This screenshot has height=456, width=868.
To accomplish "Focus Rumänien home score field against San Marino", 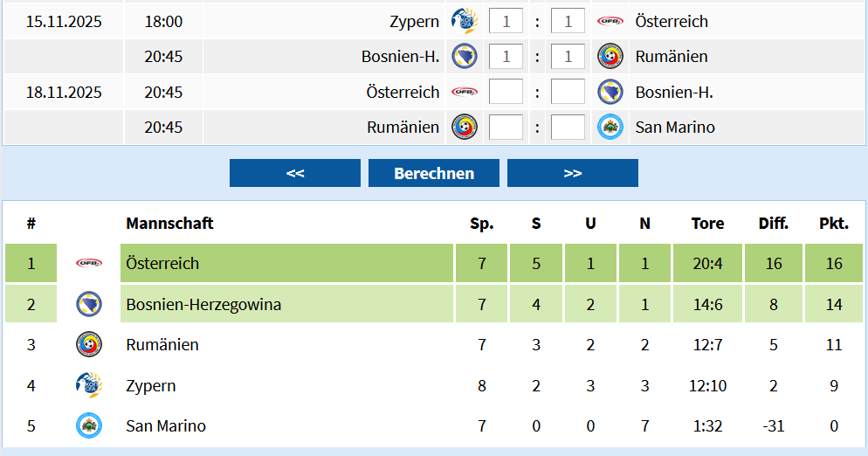I will [506, 128].
